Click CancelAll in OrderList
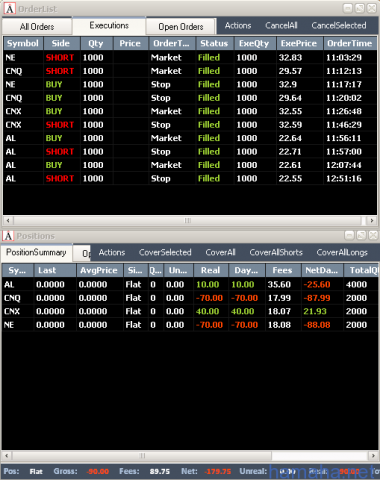Viewport: 380px width, 480px height. pos(281,26)
